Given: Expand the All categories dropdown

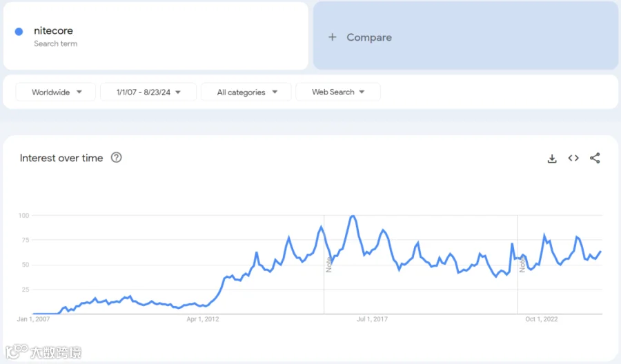Looking at the screenshot, I should tap(246, 92).
